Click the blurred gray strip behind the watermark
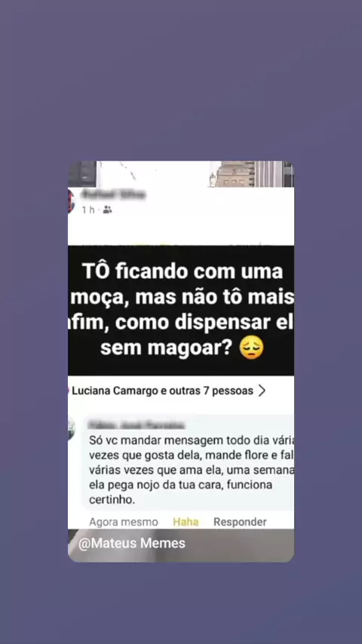The height and width of the screenshot is (644, 362). (x=181, y=545)
